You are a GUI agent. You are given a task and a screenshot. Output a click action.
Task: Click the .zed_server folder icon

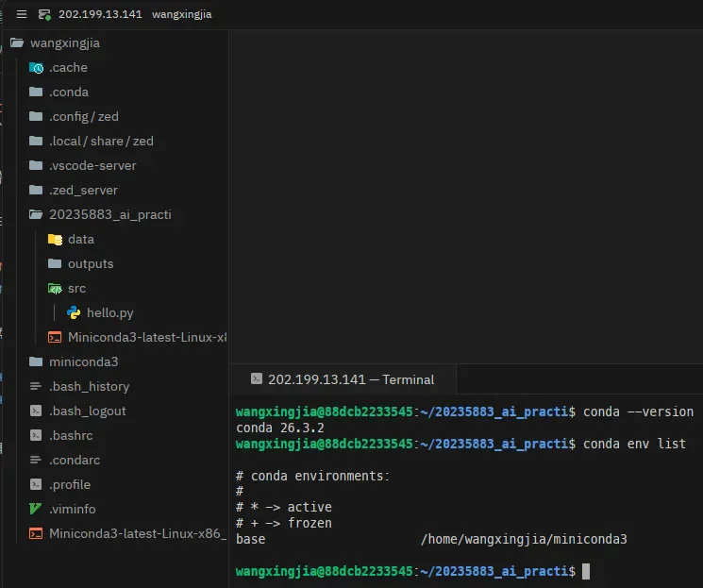[x=36, y=190]
